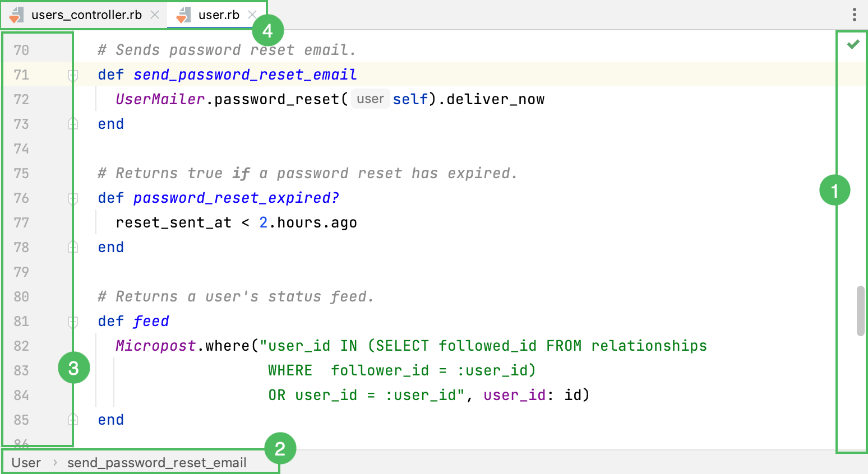Close the user.rb tab

click(252, 15)
